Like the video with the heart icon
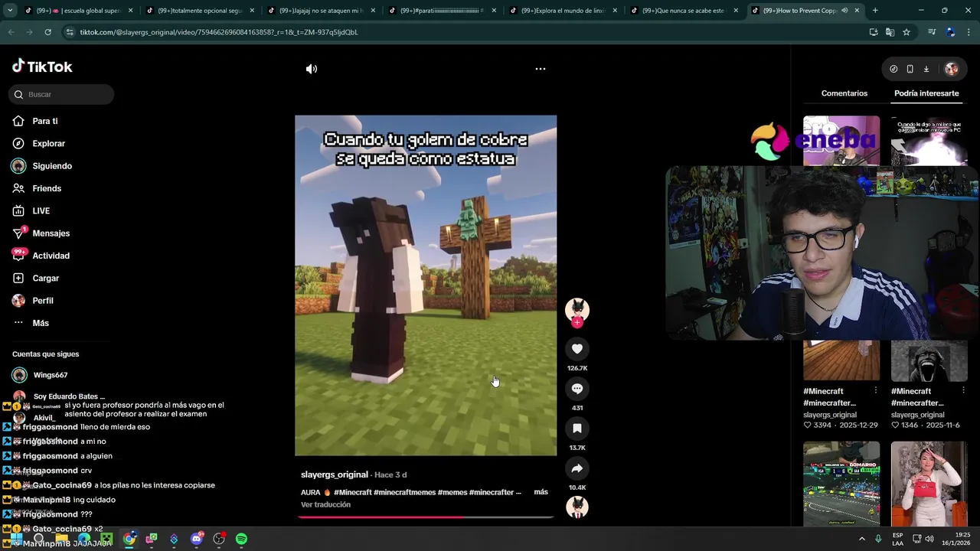 pos(577,349)
